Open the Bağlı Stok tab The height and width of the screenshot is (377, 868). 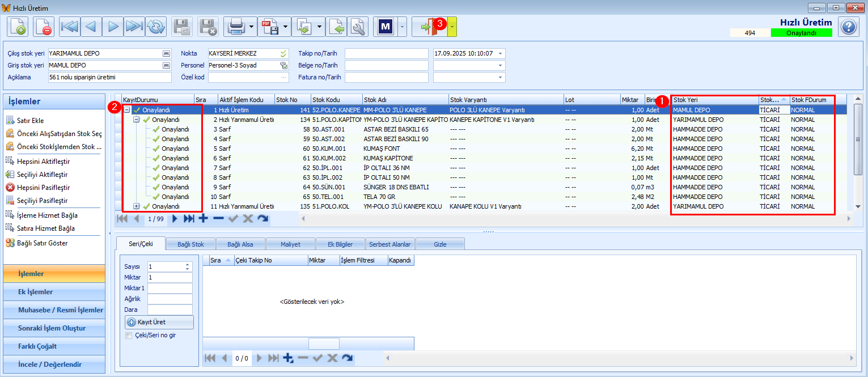[x=190, y=244]
